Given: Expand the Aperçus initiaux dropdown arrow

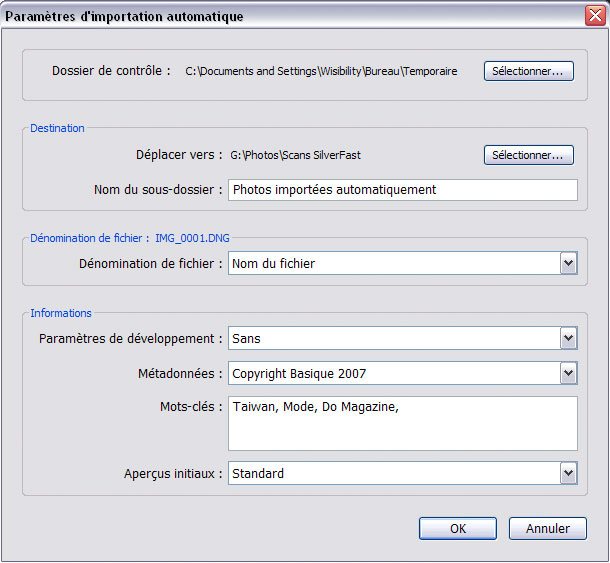Looking at the screenshot, I should [568, 473].
